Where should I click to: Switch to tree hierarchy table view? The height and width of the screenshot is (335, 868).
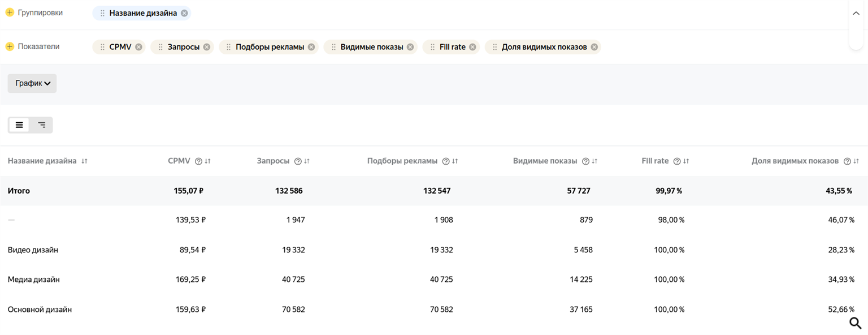point(41,125)
